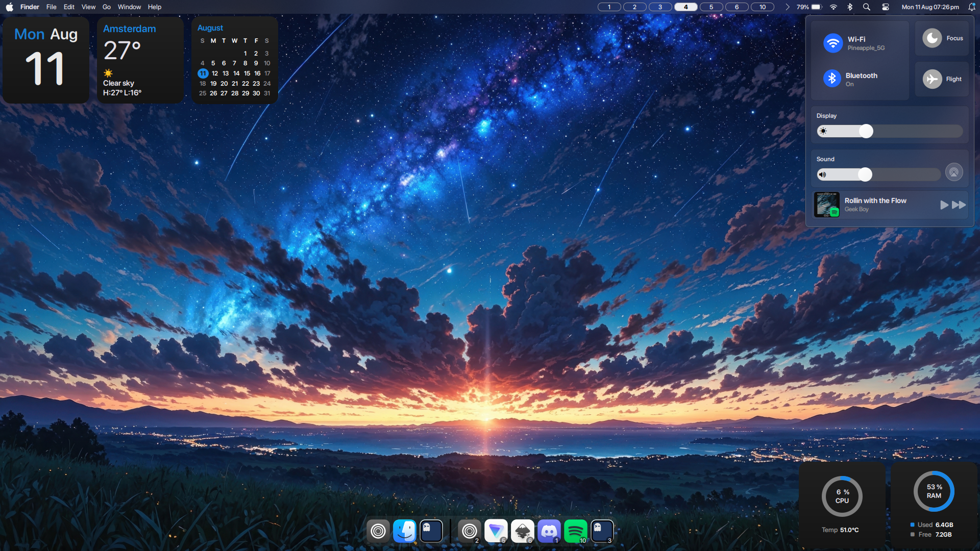
Task: Open Inkscape from the dock
Action: (522, 532)
